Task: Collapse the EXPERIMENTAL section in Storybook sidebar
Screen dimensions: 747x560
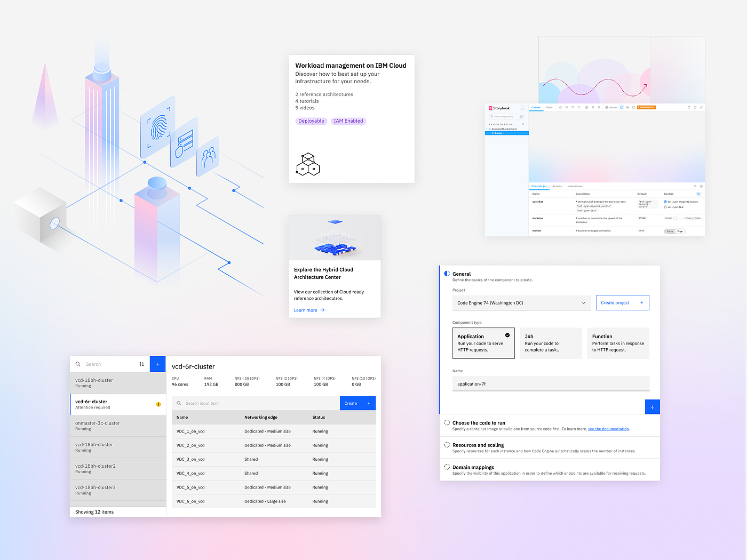Action: [502, 124]
